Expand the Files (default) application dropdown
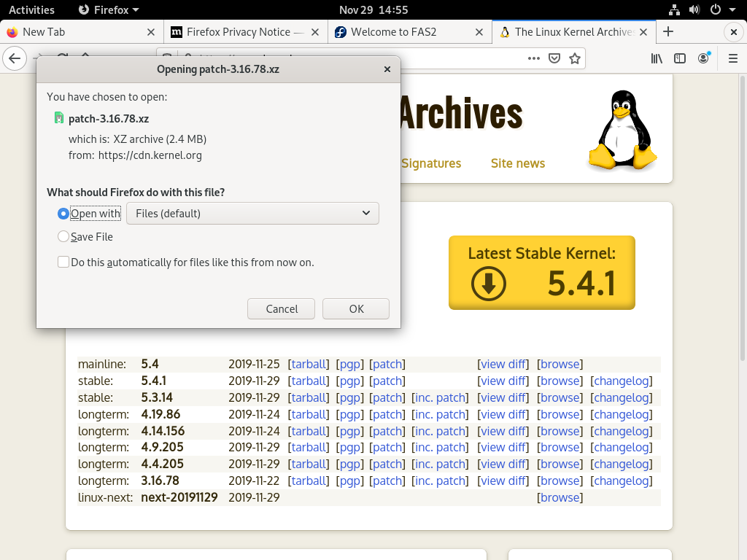 click(252, 214)
